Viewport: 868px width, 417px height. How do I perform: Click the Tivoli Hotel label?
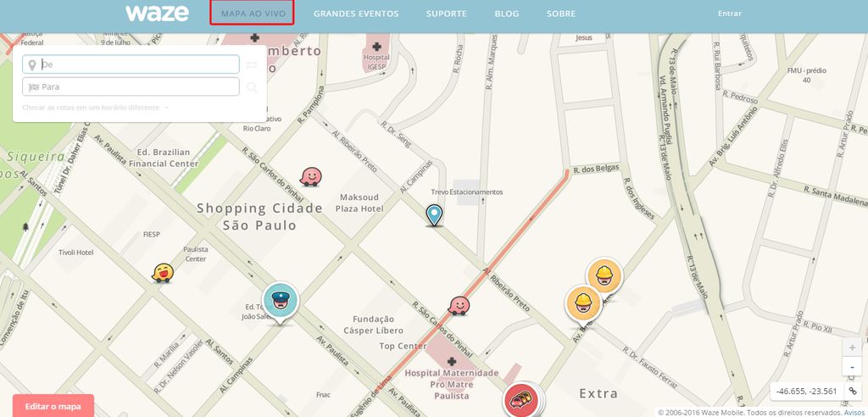coord(75,253)
